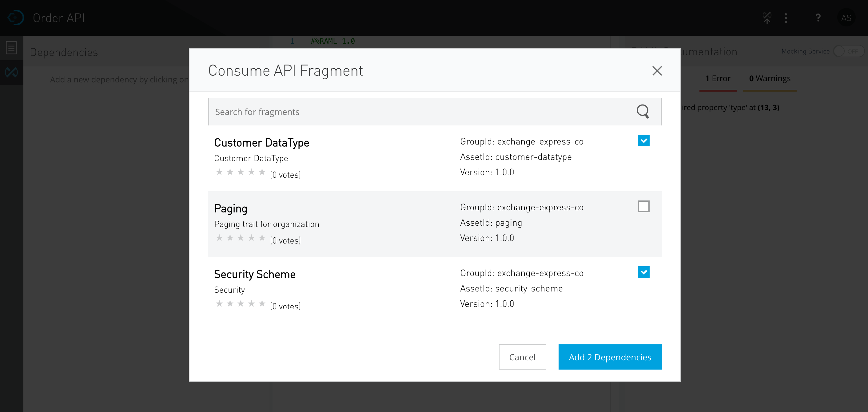Open the help question mark icon
The width and height of the screenshot is (868, 412).
[818, 18]
